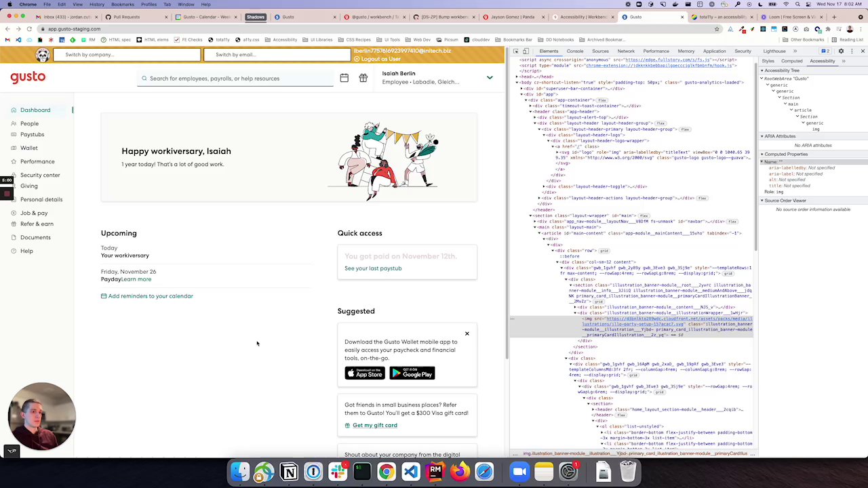Open DevTools three-dot customize menu
This screenshot has width=868, height=488.
[851, 51]
